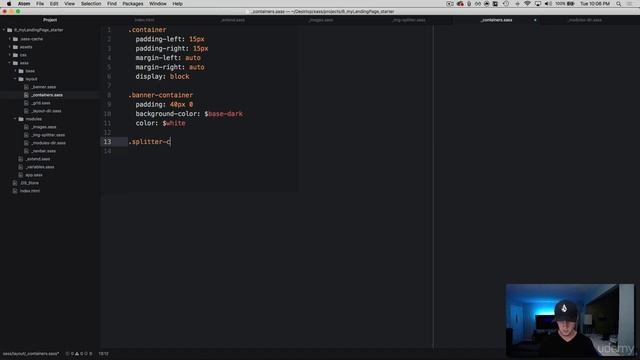Image resolution: width=640 pixels, height=360 pixels.
Task: Open the Help menu
Action: pyautogui.click(x=178, y=4)
